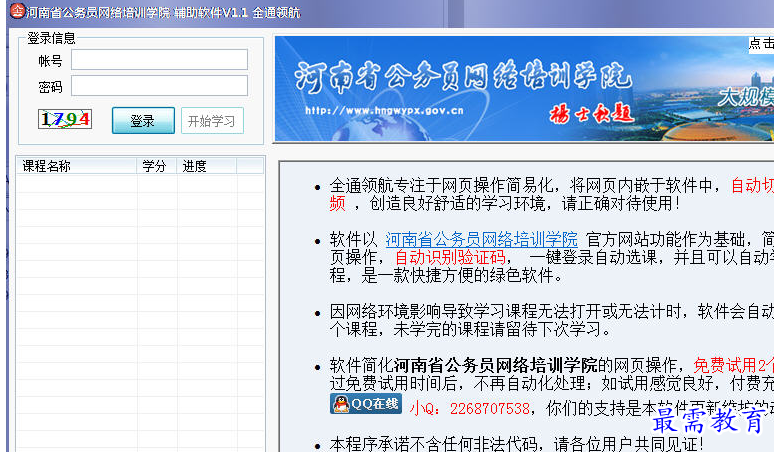Click the 小Q: 2268707538 contact text
Screen dimensions: 774x452
point(470,409)
